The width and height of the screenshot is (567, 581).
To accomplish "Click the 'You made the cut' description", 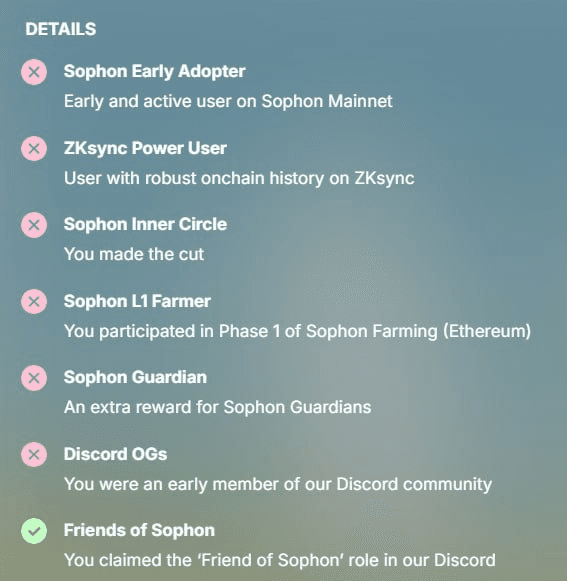I will point(134,254).
